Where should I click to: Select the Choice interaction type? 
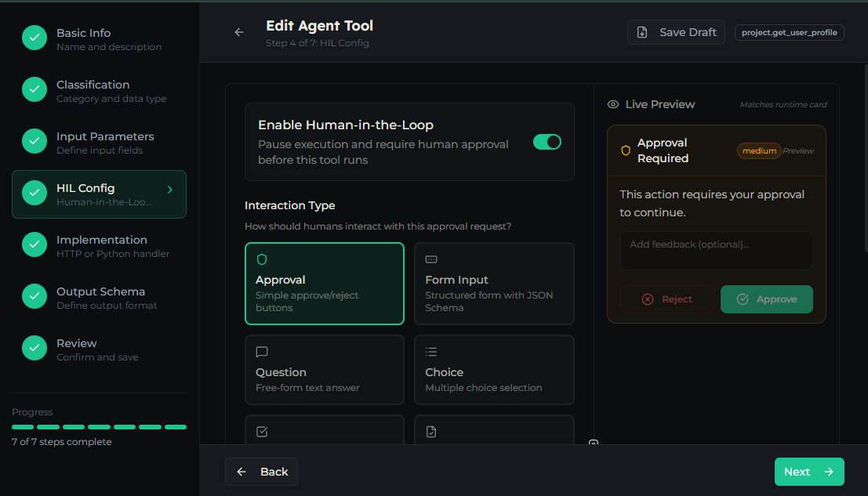pos(494,370)
